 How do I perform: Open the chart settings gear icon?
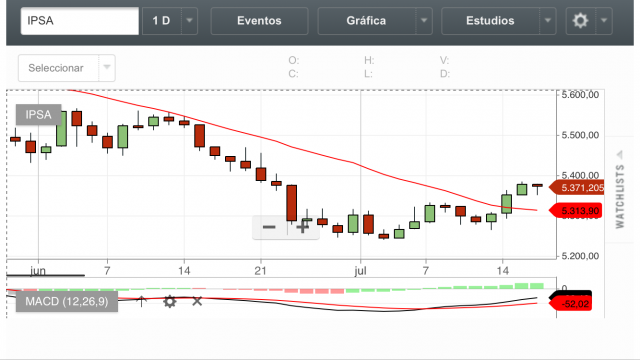tap(580, 20)
